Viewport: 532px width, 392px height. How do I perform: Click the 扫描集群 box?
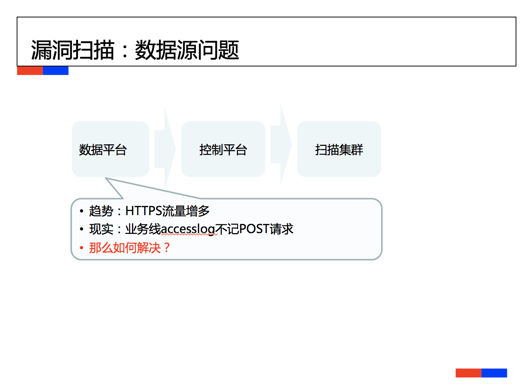click(339, 149)
